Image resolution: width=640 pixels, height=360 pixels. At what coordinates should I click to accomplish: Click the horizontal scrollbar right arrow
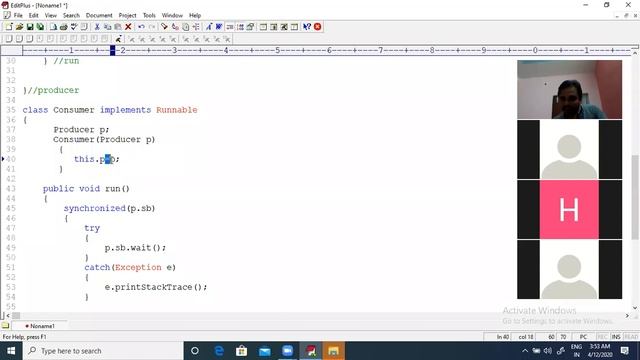627,316
